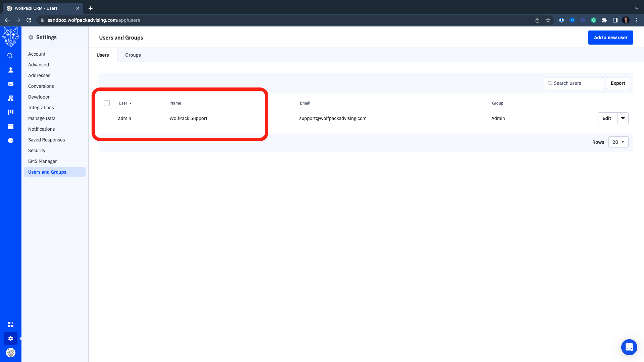Click the Settings header gear icon
Image resolution: width=644 pixels, height=362 pixels.
tap(31, 37)
